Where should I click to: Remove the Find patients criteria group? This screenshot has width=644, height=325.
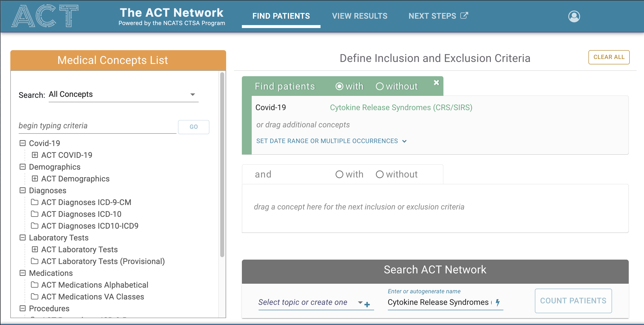pyautogui.click(x=436, y=83)
